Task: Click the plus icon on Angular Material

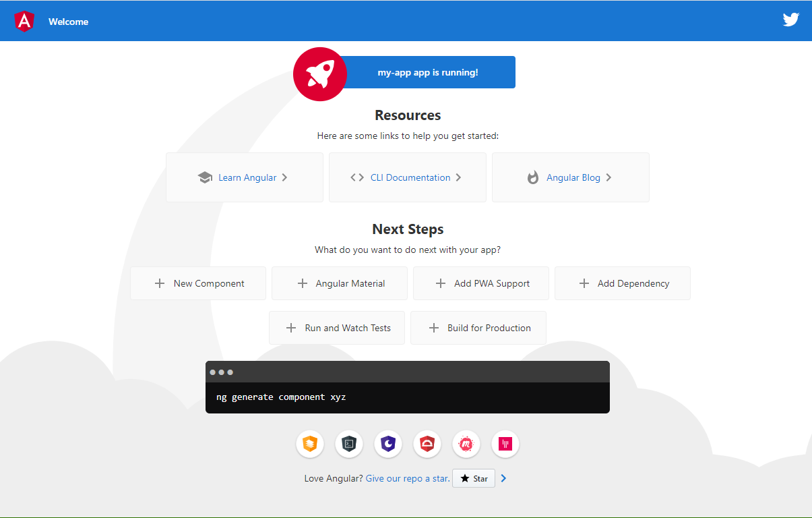Action: coord(303,283)
